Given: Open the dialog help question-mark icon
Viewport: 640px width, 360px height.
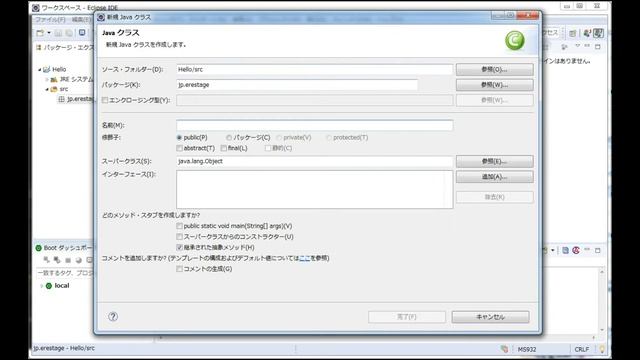Looking at the screenshot, I should point(113,316).
